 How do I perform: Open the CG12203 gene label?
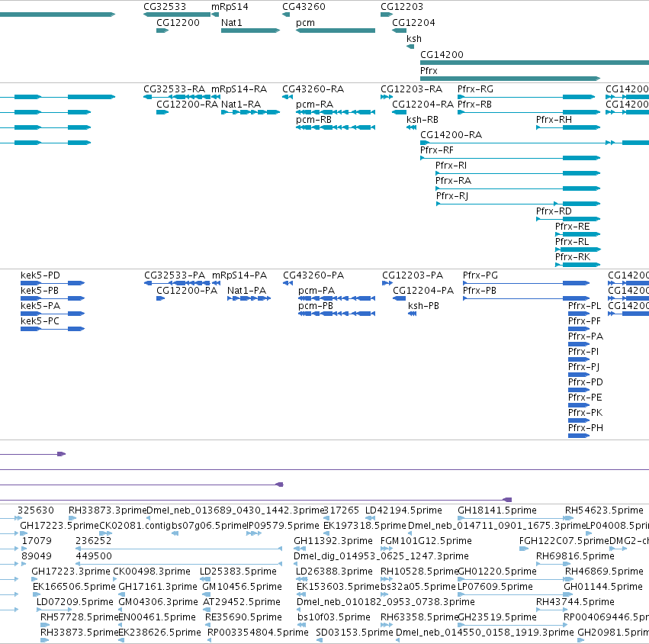[402, 7]
